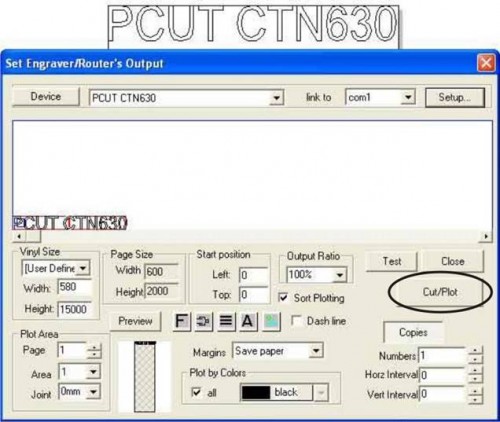The height and width of the screenshot is (422, 500).
Task: Decrease the Horz Interval spinner
Action: click(475, 379)
